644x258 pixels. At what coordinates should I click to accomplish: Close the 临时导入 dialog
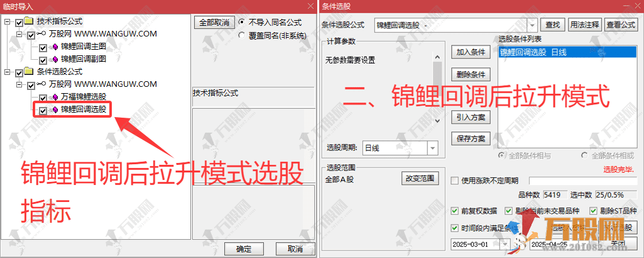[310, 6]
